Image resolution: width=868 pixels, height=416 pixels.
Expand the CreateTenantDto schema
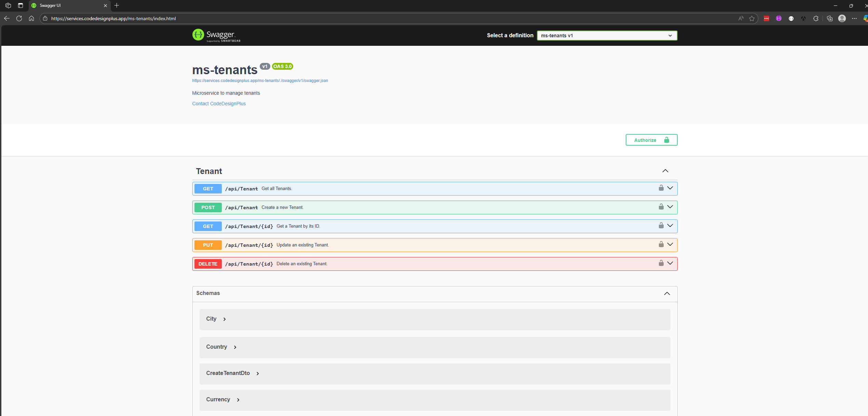258,374
